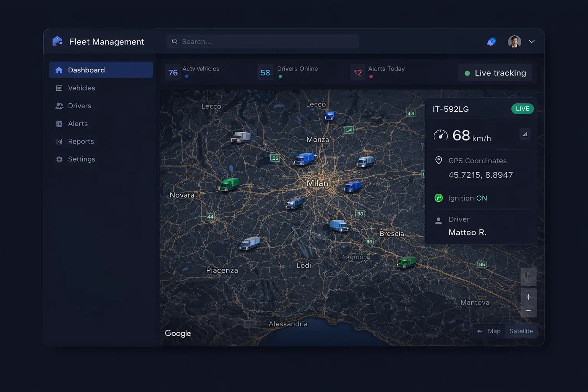Click the Google logo on the map
Screen dimensions: 588x392
point(178,333)
